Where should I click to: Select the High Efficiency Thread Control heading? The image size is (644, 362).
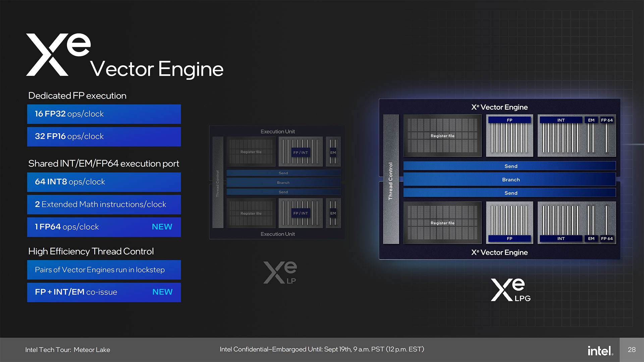point(91,251)
